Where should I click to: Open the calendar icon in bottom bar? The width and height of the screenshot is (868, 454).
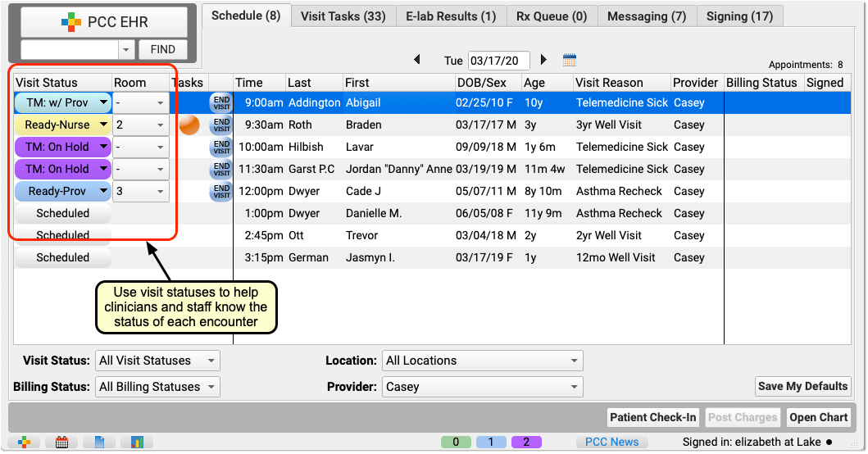[62, 442]
